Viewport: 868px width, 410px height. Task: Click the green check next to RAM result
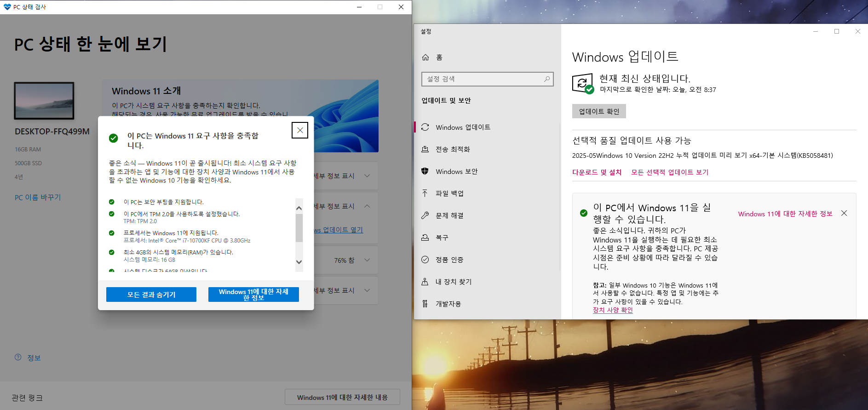point(111,252)
